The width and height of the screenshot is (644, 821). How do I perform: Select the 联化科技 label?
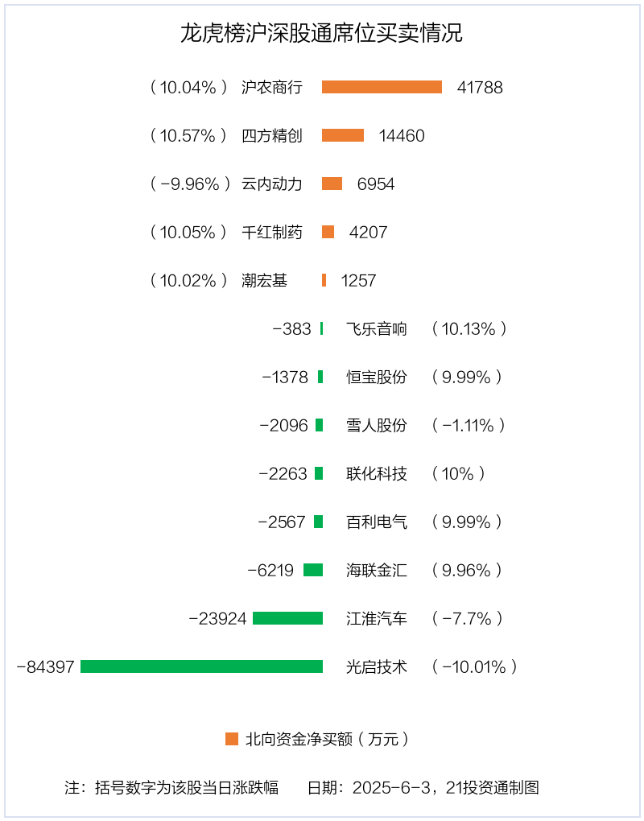tap(377, 473)
